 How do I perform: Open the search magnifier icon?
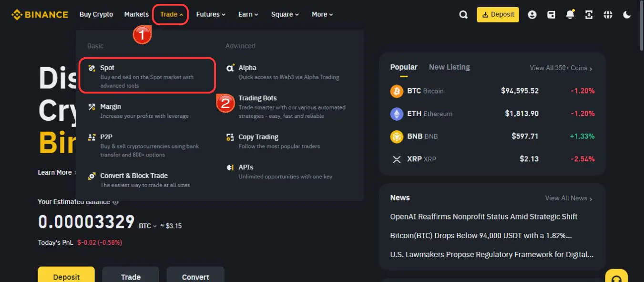pyautogui.click(x=463, y=15)
